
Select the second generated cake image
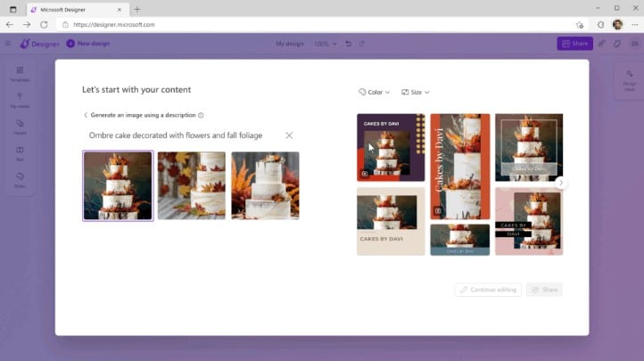(x=192, y=185)
